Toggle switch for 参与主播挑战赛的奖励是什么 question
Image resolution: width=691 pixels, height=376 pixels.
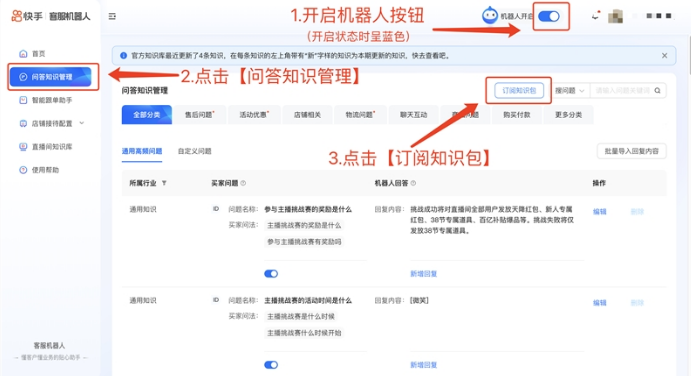coord(271,274)
